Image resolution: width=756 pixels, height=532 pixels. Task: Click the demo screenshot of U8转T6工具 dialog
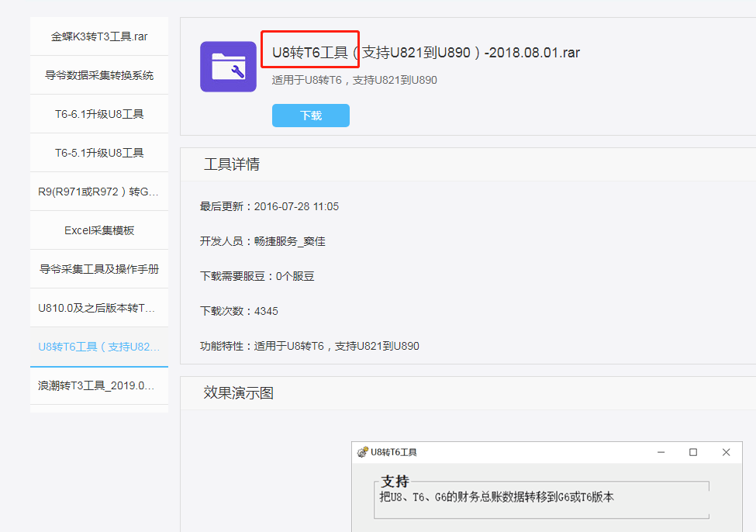547,487
